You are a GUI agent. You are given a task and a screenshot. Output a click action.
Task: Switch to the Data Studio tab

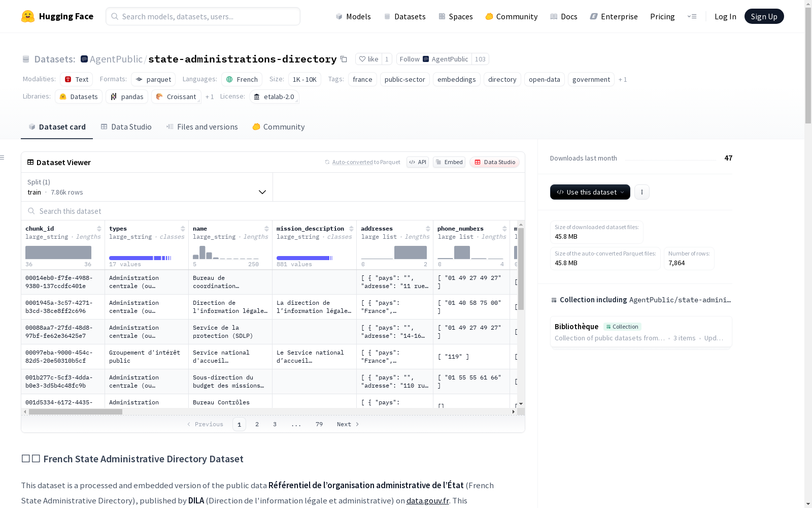pyautogui.click(x=126, y=127)
